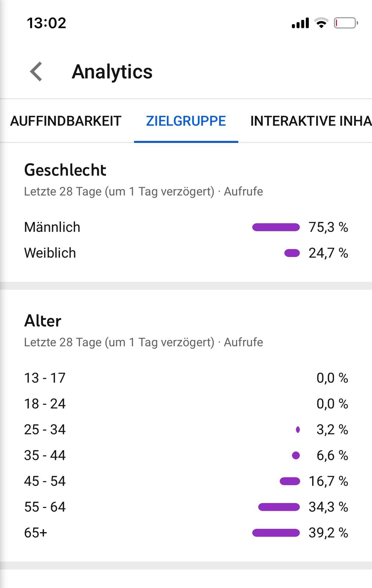This screenshot has width=372, height=588.
Task: Tap the Männlich 75,3 % bar
Action: [x=276, y=227]
